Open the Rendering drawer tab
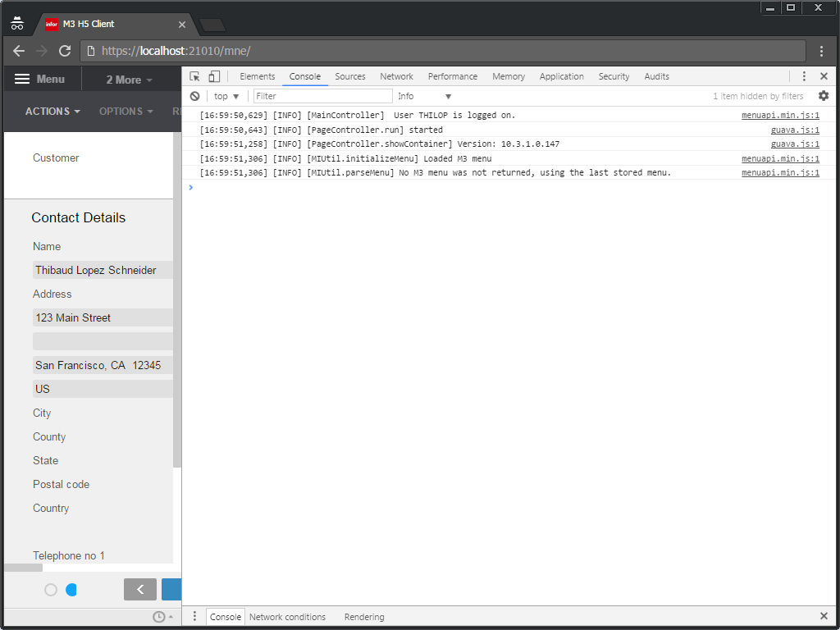 point(364,617)
